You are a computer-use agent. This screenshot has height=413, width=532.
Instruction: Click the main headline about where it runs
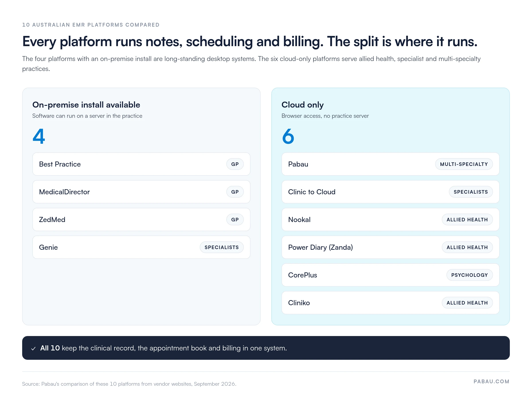coord(250,41)
